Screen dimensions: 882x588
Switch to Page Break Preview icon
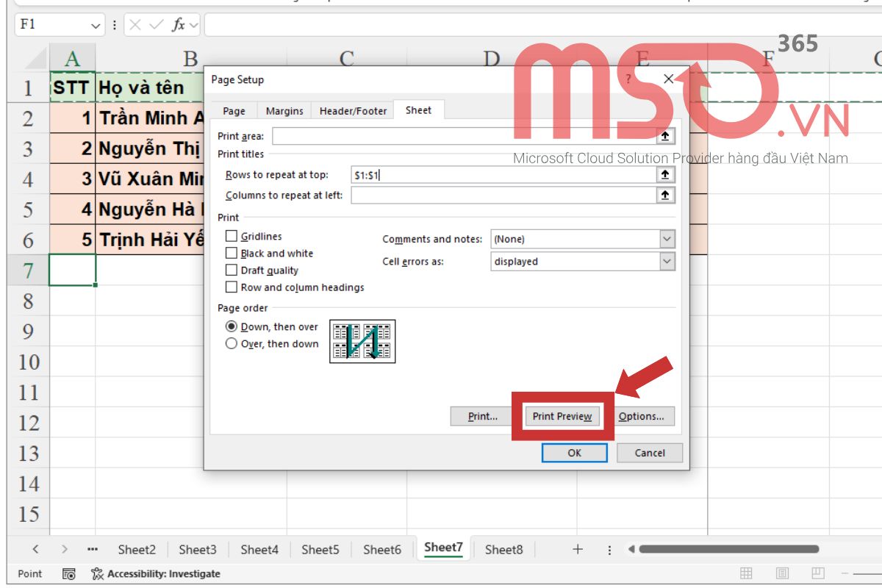pos(818,573)
